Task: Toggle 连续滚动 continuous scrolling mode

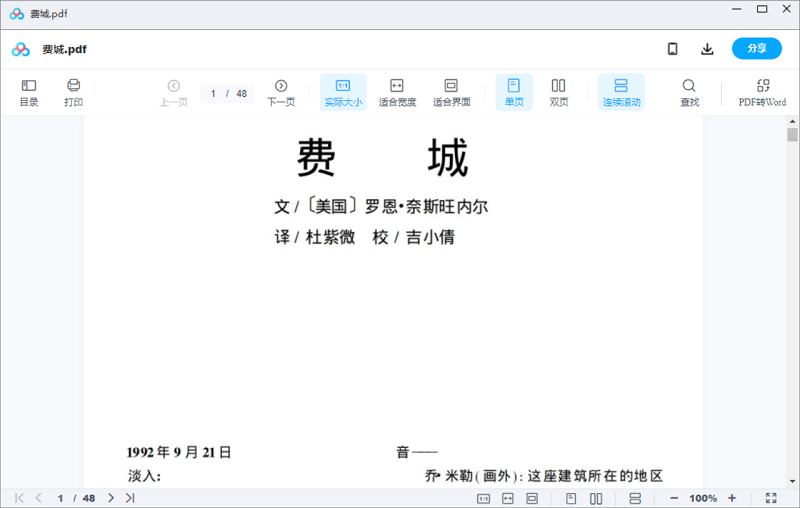Action: [x=621, y=92]
